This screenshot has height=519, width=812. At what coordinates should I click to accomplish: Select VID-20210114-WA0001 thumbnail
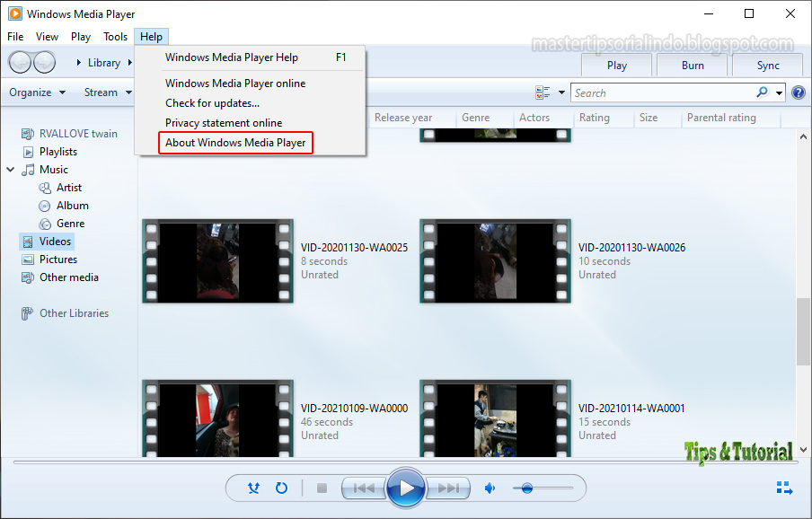pos(495,418)
